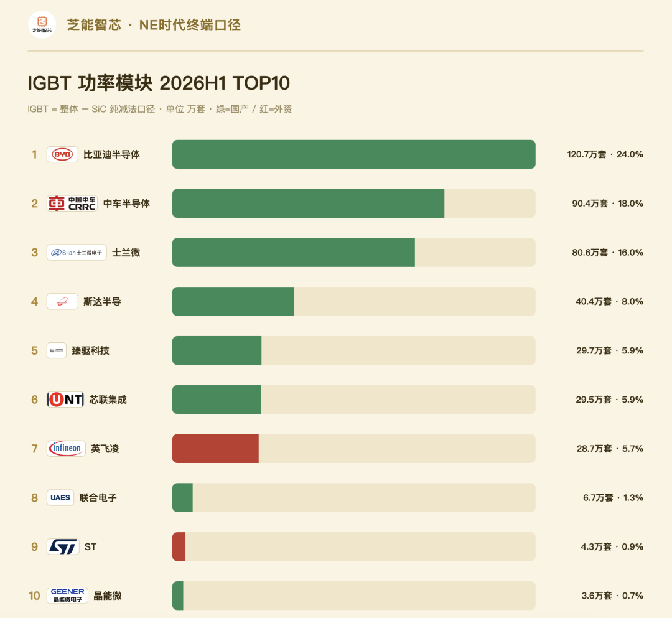Click the BYD logo icon
Screen dimensions: 672x618
coord(62,154)
